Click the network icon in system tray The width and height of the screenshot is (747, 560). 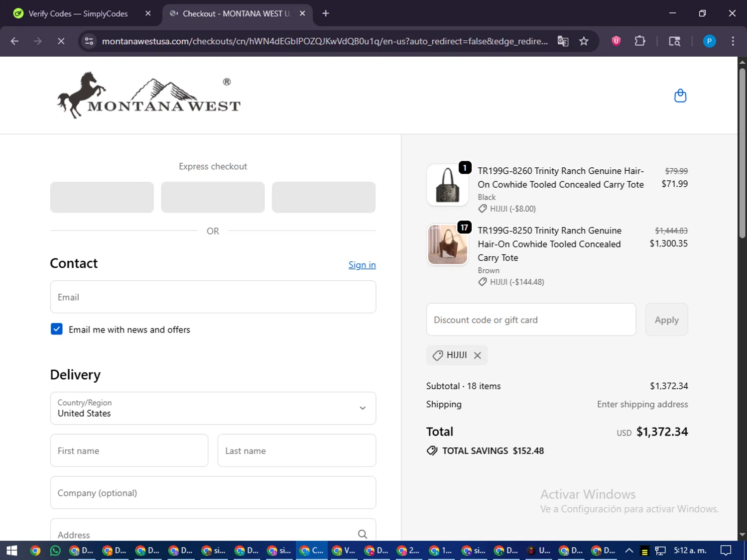tap(660, 551)
